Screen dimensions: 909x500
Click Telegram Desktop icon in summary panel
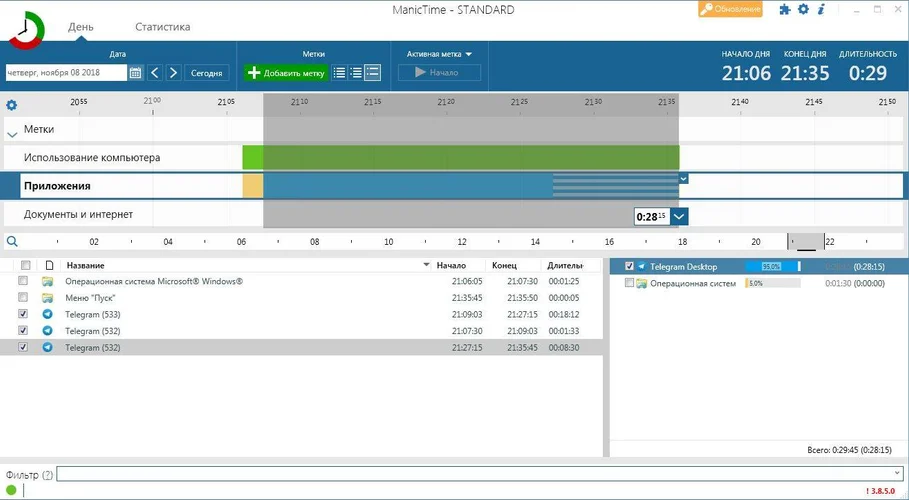pos(642,267)
